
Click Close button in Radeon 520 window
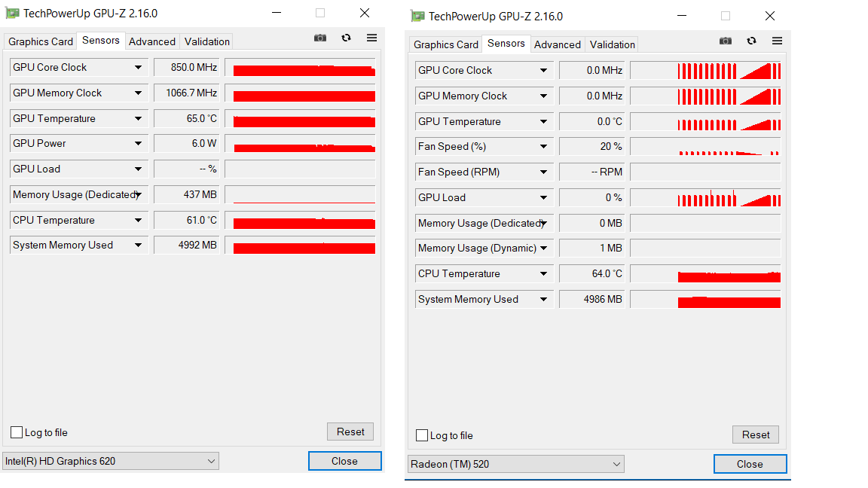click(750, 464)
